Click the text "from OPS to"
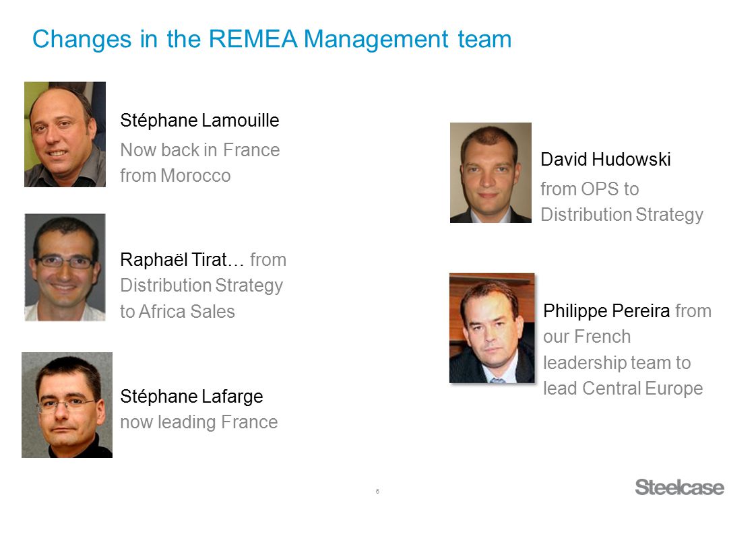 point(590,189)
